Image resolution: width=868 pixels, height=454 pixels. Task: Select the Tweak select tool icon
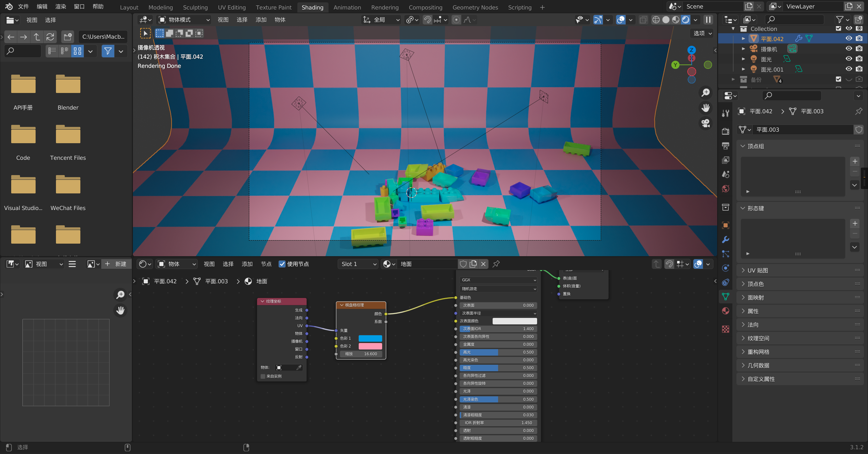145,33
